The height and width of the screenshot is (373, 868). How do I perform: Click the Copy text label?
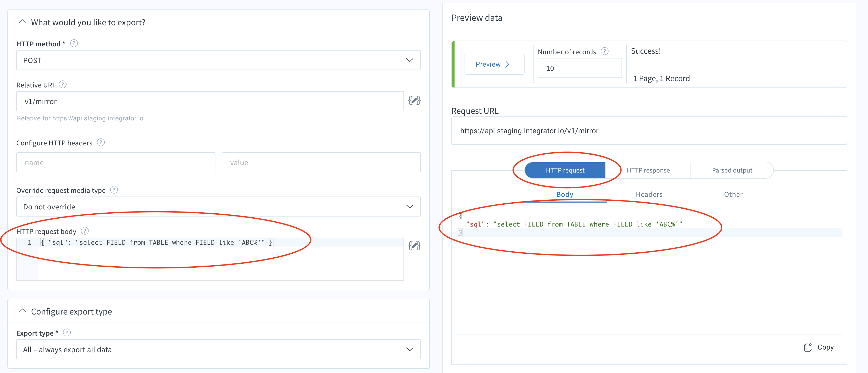coord(825,347)
